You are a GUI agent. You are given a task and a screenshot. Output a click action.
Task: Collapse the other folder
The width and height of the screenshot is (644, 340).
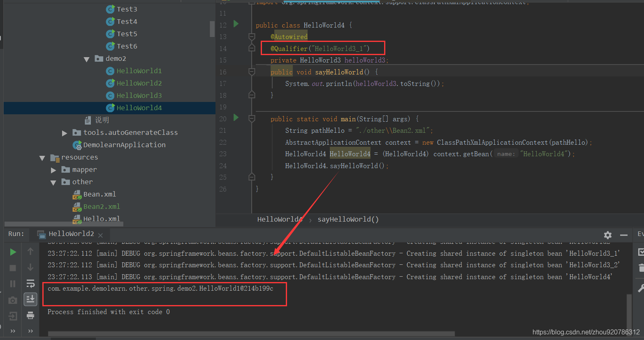(x=53, y=183)
